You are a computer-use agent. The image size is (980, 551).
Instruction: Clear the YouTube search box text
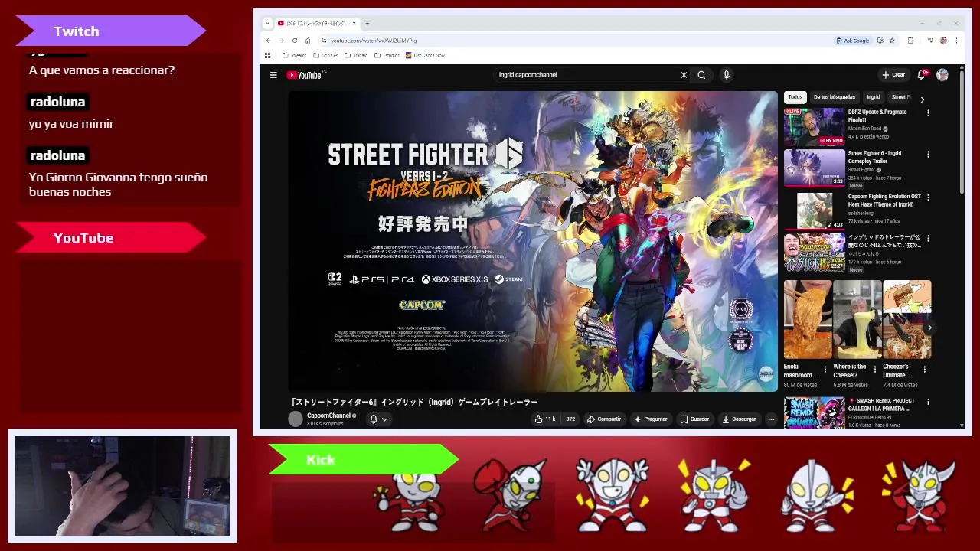tap(684, 75)
